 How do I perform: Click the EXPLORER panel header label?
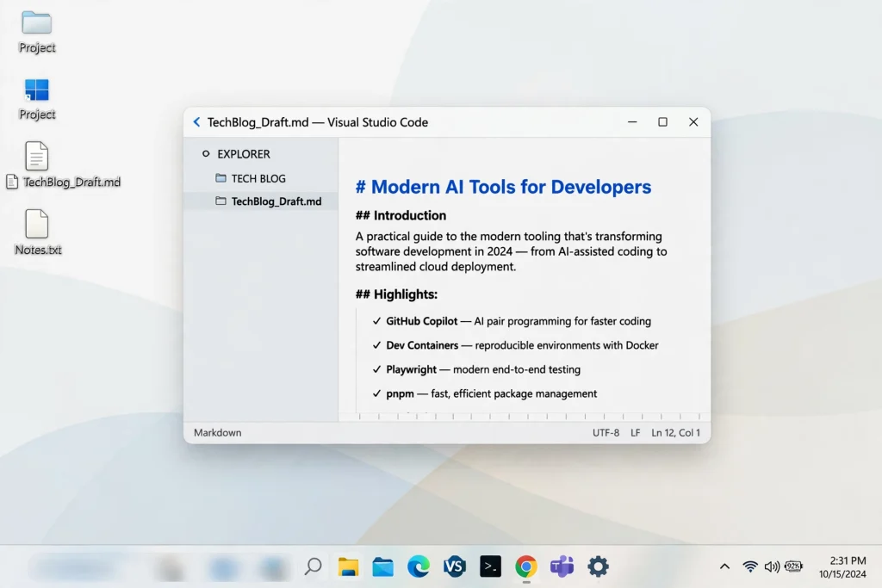[244, 154]
